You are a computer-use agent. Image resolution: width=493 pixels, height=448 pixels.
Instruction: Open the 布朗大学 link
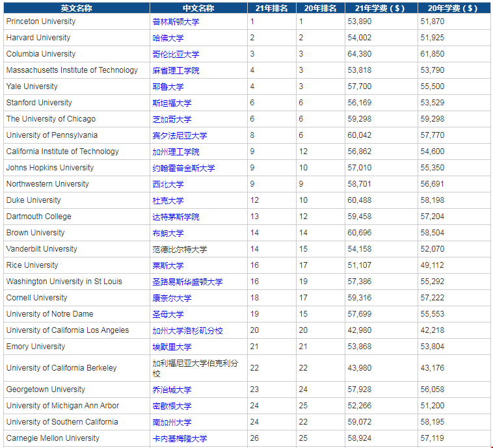tap(168, 233)
